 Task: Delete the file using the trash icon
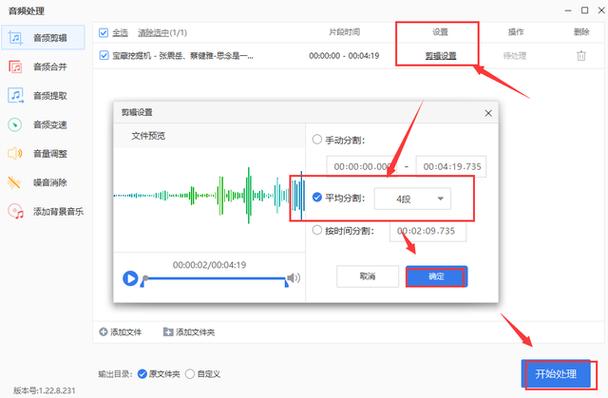point(581,55)
